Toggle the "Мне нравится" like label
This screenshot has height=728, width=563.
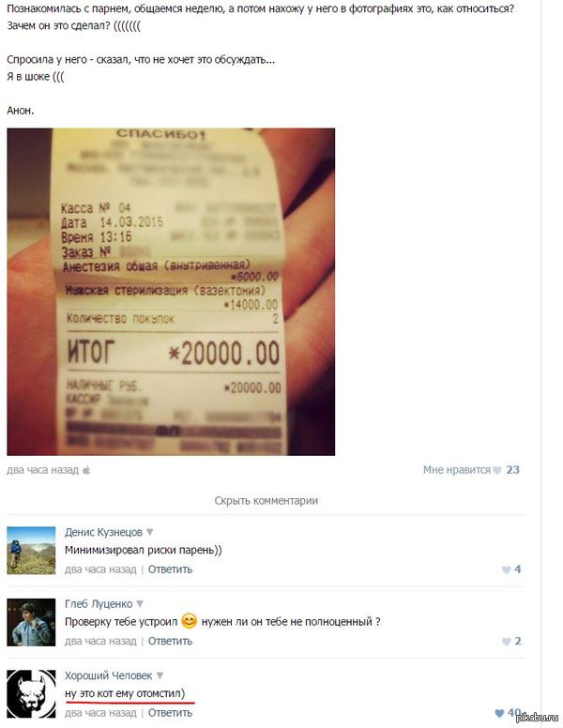[x=456, y=470]
